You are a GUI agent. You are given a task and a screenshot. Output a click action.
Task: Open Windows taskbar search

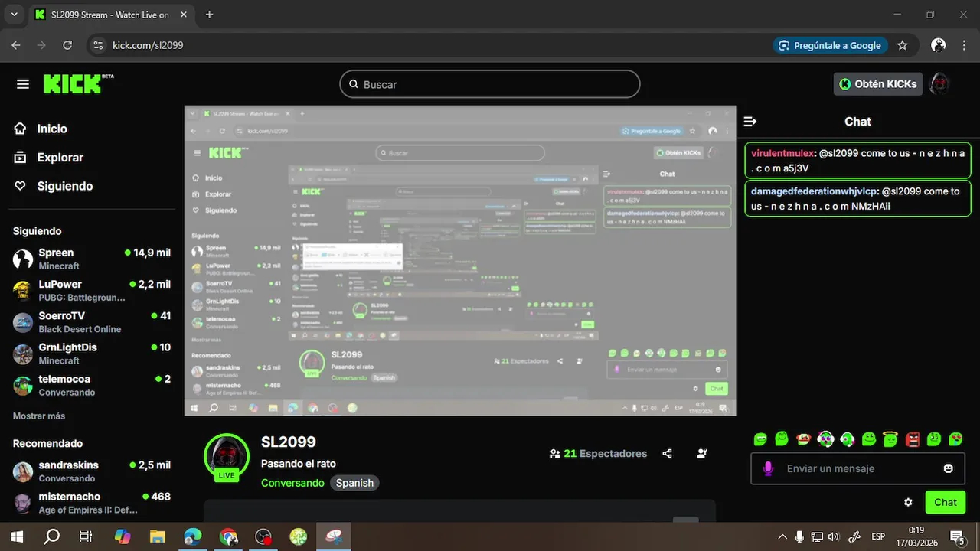[51, 536]
